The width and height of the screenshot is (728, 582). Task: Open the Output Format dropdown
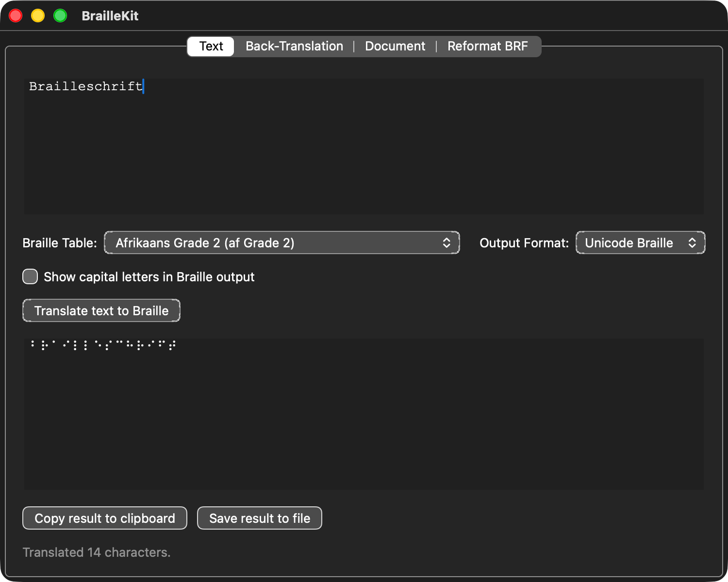[640, 243]
